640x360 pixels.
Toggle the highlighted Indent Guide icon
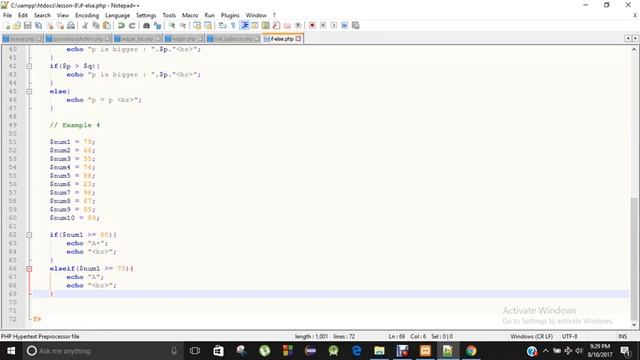click(x=244, y=25)
